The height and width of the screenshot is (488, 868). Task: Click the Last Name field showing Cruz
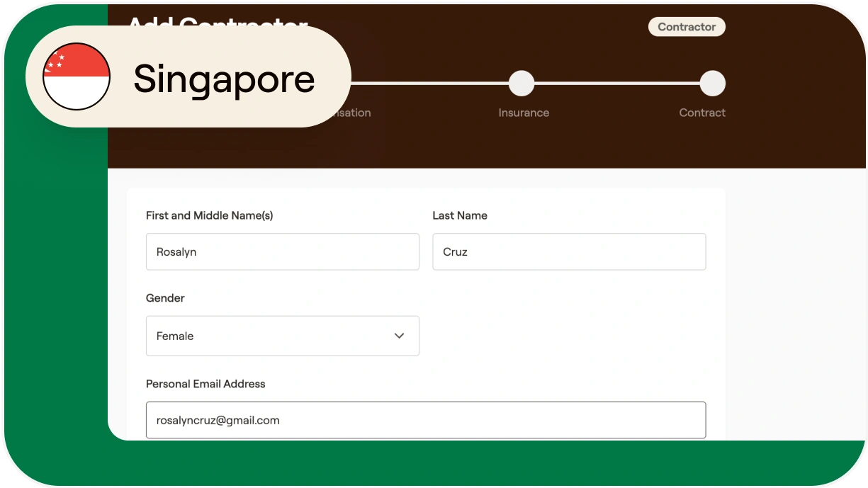pyautogui.click(x=569, y=251)
